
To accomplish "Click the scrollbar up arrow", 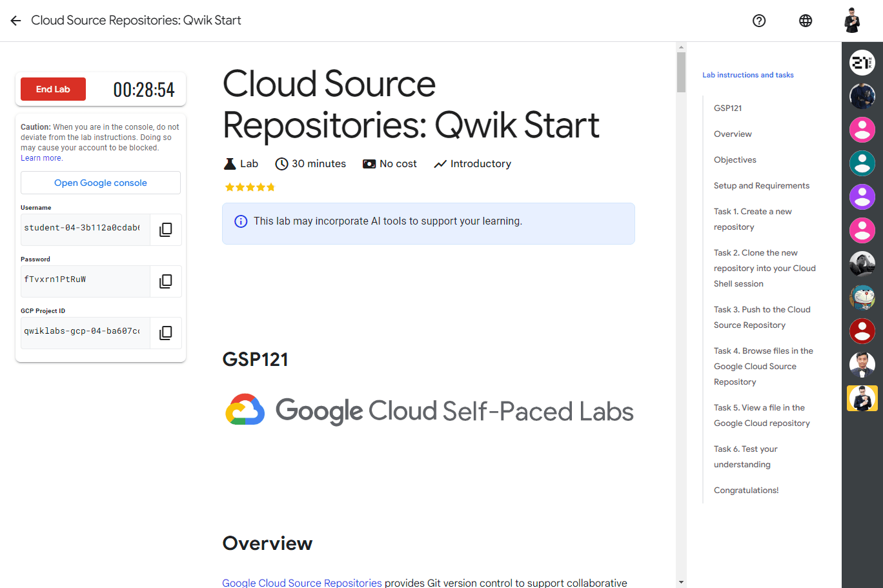I will [x=681, y=47].
